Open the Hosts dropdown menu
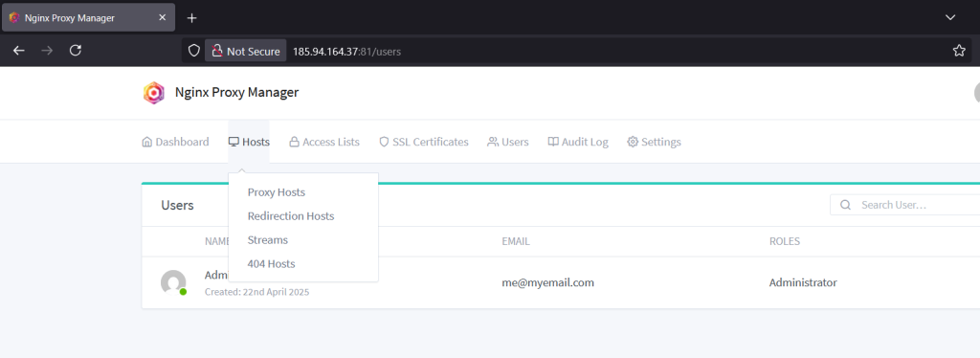Image resolution: width=980 pixels, height=358 pixels. click(249, 142)
